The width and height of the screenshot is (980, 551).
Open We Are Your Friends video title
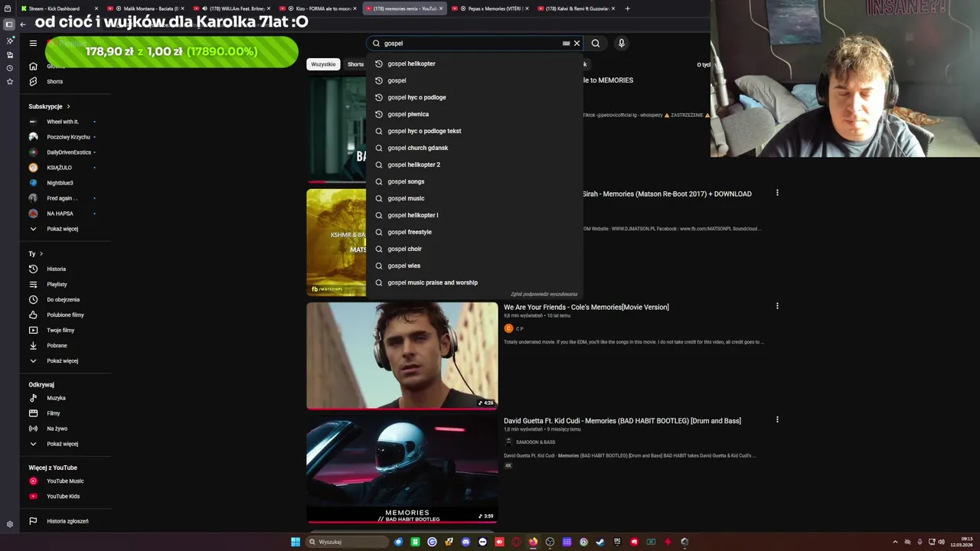tap(586, 307)
